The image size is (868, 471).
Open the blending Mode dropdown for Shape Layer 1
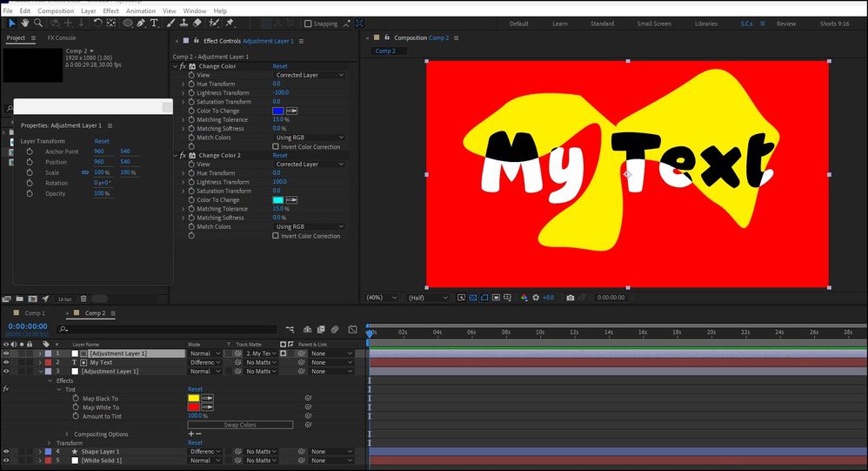pyautogui.click(x=205, y=452)
